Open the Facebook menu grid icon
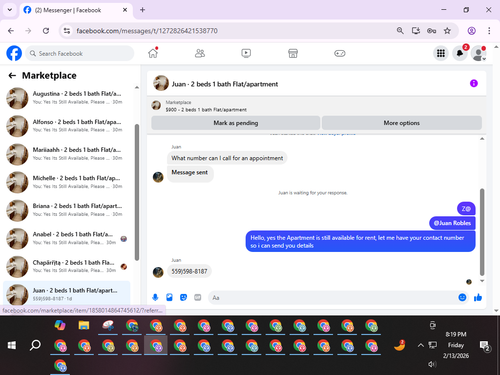 441,53
